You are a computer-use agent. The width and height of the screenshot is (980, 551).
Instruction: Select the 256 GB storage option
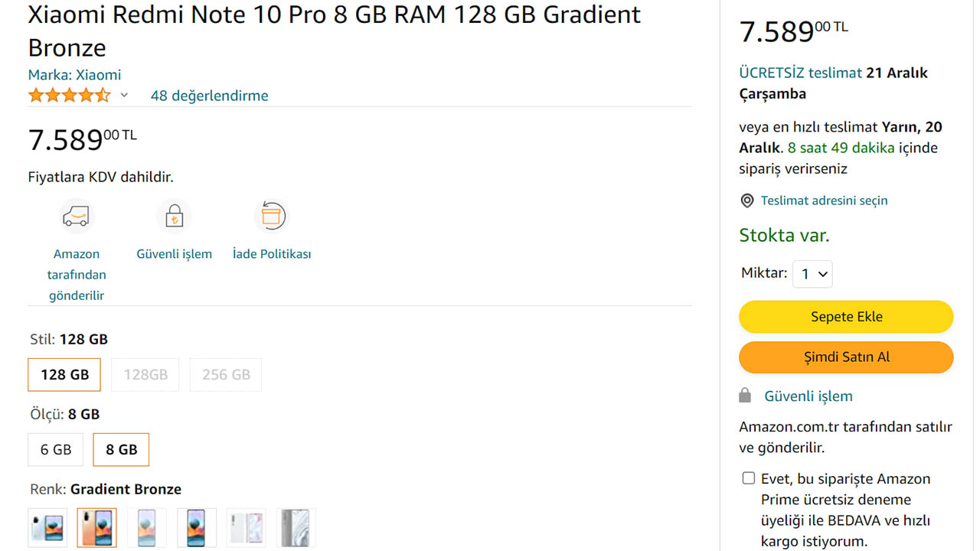(226, 375)
